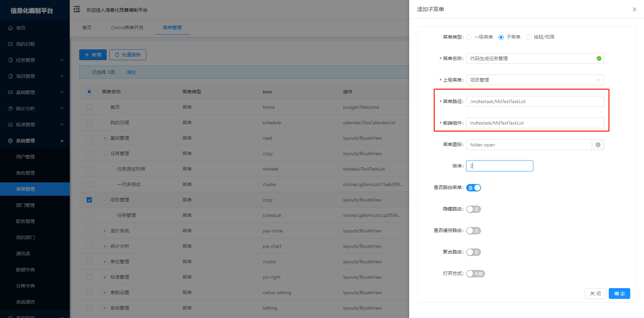Viewport: 644px width, 318px height.
Task: Expand the 系统管理 row in the table
Action: coord(105,308)
